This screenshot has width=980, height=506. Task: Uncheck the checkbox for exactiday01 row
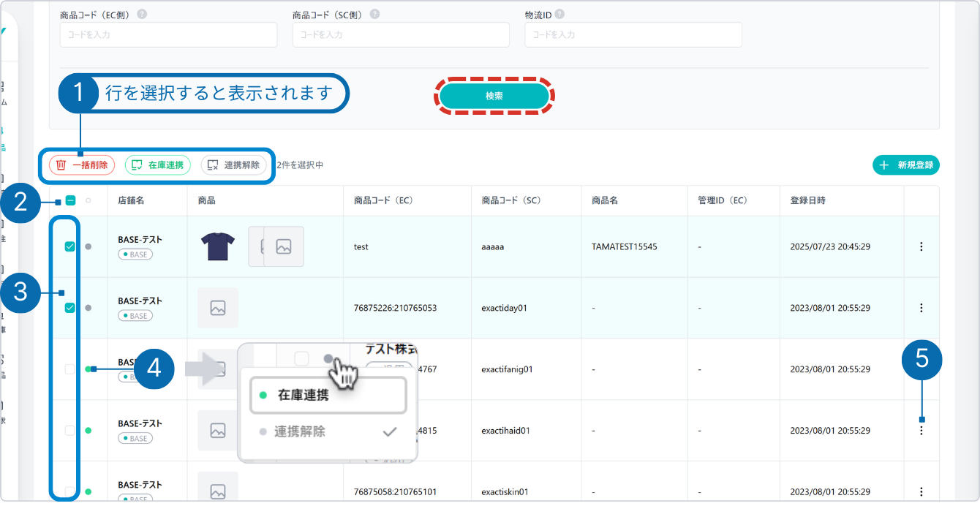click(70, 308)
